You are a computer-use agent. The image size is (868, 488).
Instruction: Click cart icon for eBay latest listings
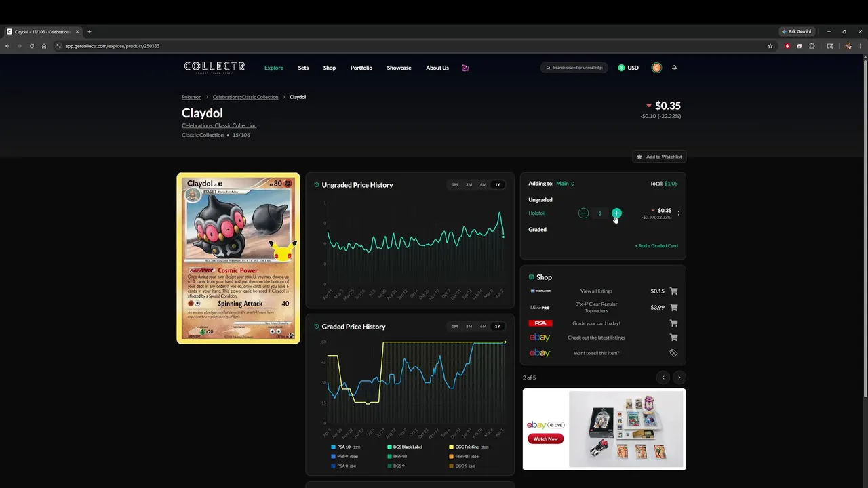[673, 338]
